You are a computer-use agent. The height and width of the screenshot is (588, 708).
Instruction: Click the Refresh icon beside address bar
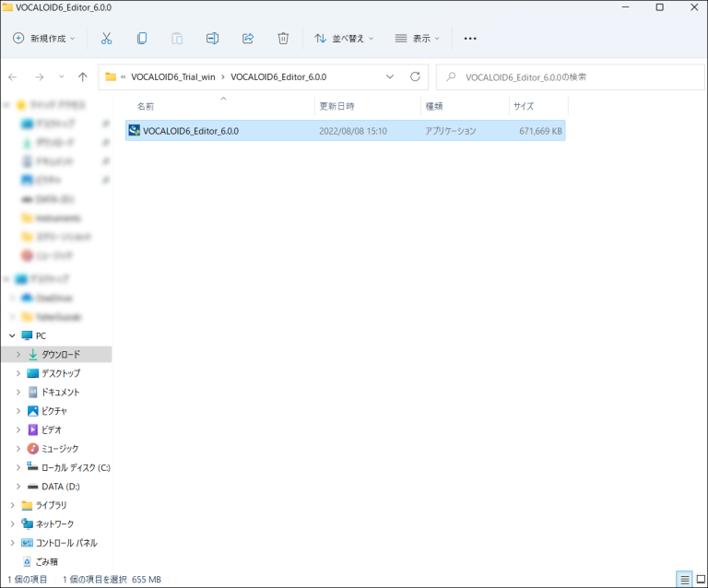415,76
